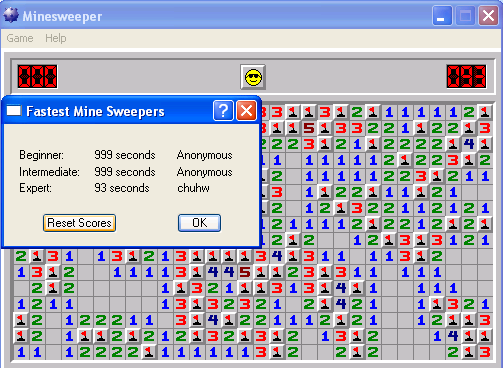Click the question mark help button in dialog
503x368 pixels.
click(x=223, y=111)
